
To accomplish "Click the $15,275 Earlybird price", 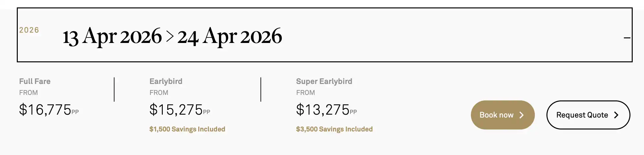I will pos(176,110).
